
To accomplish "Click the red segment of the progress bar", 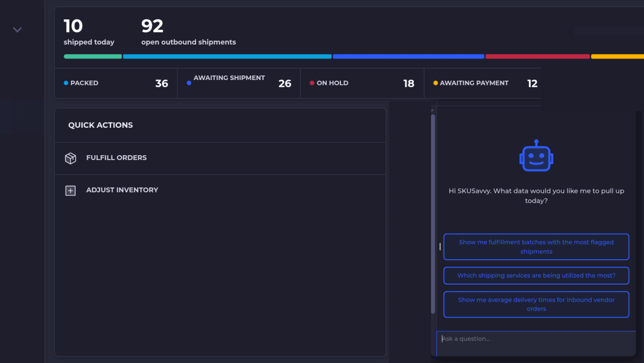I will (537, 56).
